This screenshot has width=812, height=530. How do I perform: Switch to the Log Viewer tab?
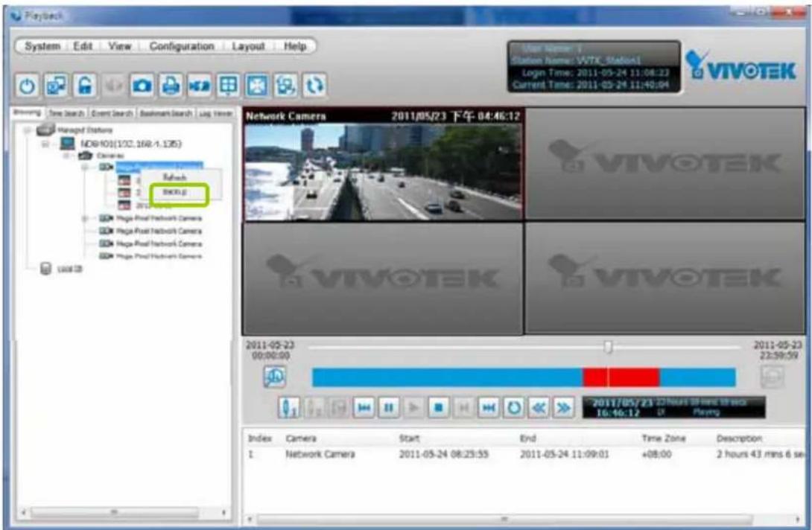pos(215,113)
